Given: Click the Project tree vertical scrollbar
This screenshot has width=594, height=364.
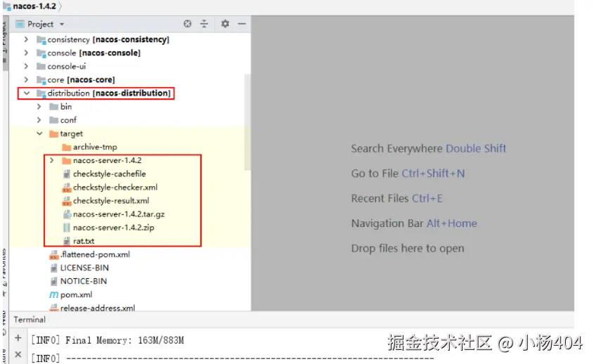Looking at the screenshot, I should [x=247, y=121].
